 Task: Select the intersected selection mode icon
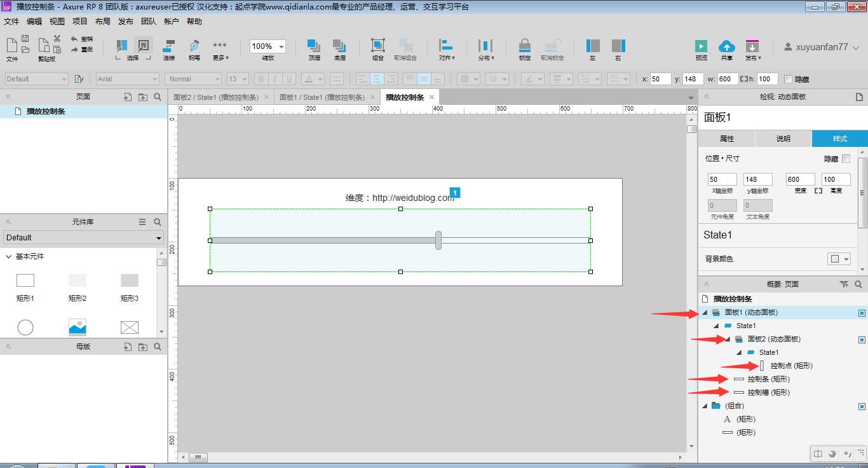click(x=121, y=45)
